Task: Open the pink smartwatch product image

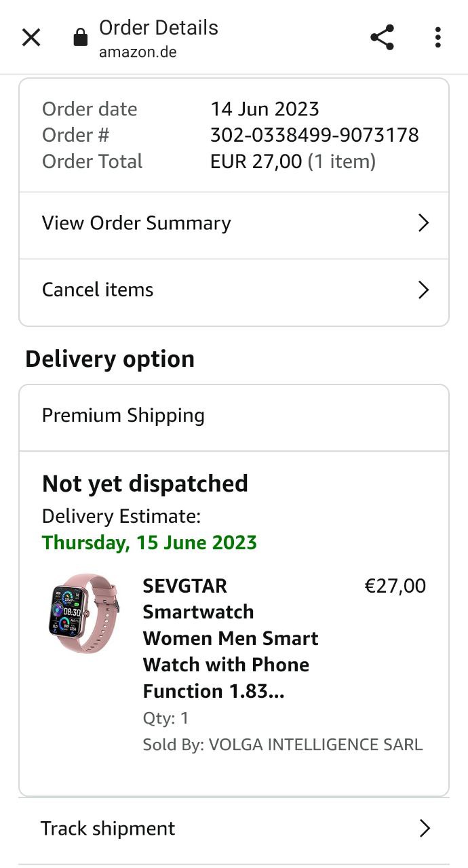Action: click(83, 614)
